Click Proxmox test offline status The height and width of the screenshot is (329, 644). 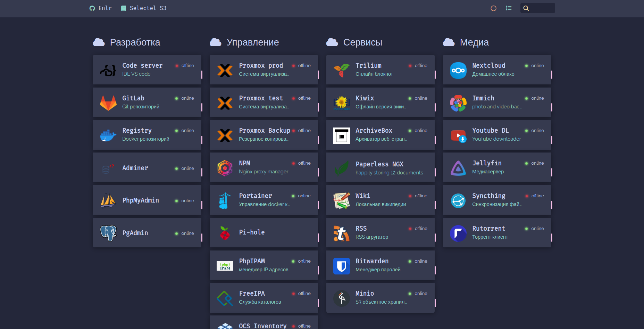point(301,98)
